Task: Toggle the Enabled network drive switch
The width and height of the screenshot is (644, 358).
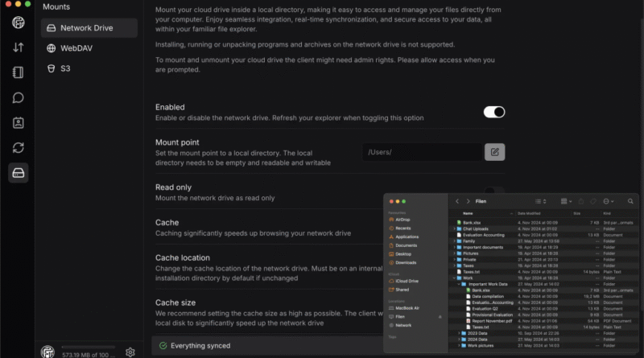Action: (494, 112)
